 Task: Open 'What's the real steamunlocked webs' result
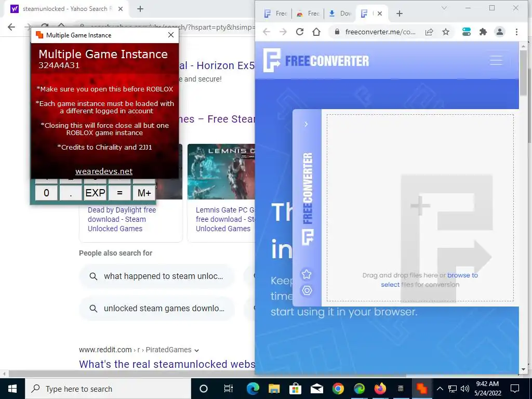[167, 364]
